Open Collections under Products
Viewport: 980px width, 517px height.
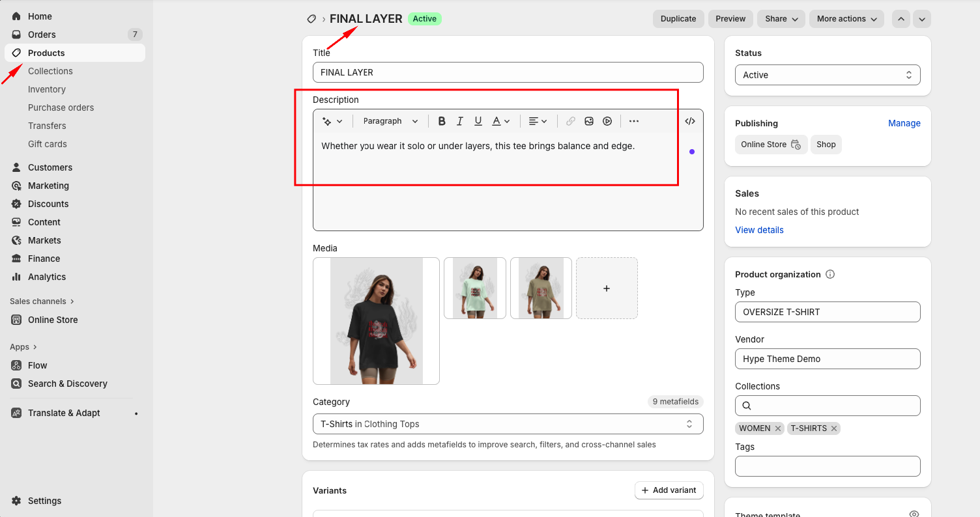(x=50, y=71)
